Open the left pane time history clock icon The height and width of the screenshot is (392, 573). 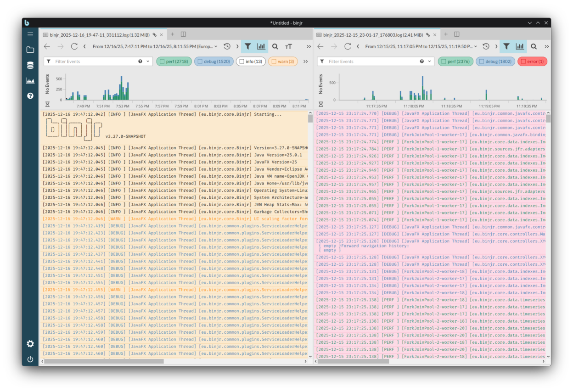pos(227,46)
